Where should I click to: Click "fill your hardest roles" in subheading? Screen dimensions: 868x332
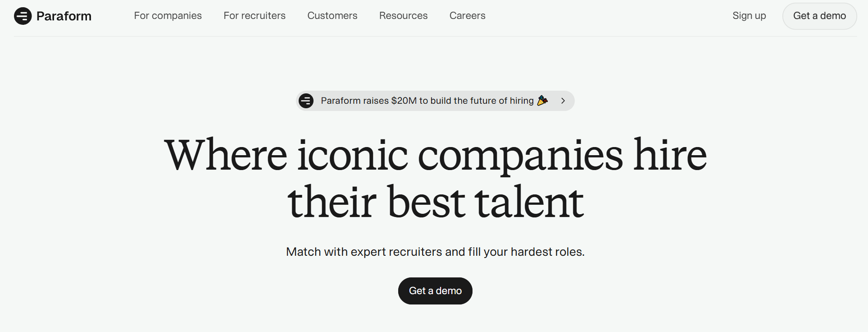[x=526, y=252]
